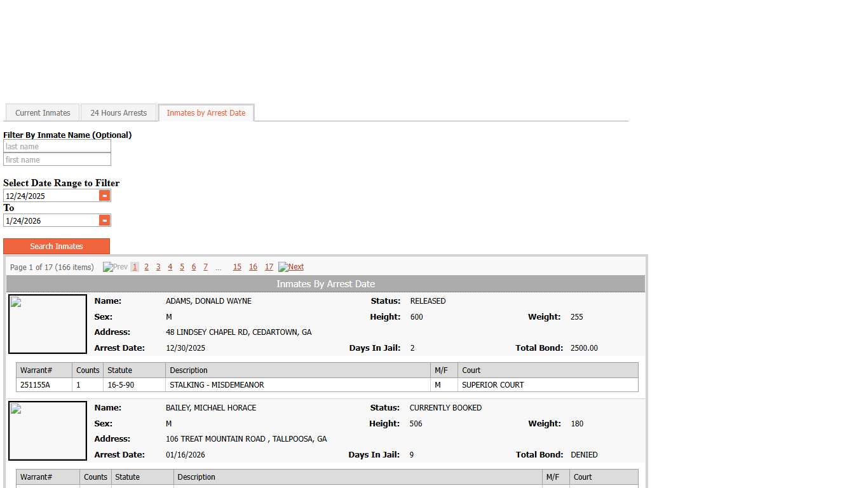Switch to the 24 Hours Arrests tab

click(118, 113)
